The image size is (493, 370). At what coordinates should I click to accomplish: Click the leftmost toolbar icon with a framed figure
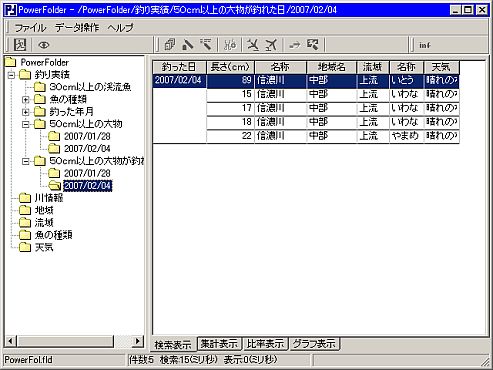tap(20, 45)
